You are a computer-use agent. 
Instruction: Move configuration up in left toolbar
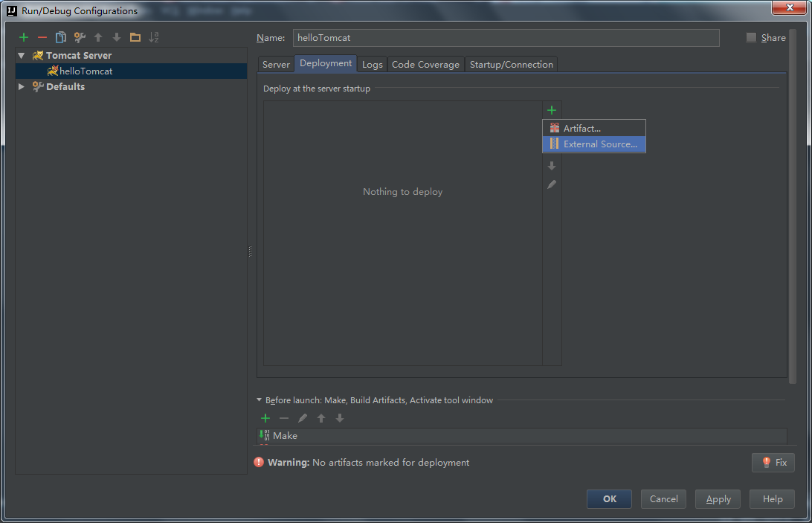point(98,37)
